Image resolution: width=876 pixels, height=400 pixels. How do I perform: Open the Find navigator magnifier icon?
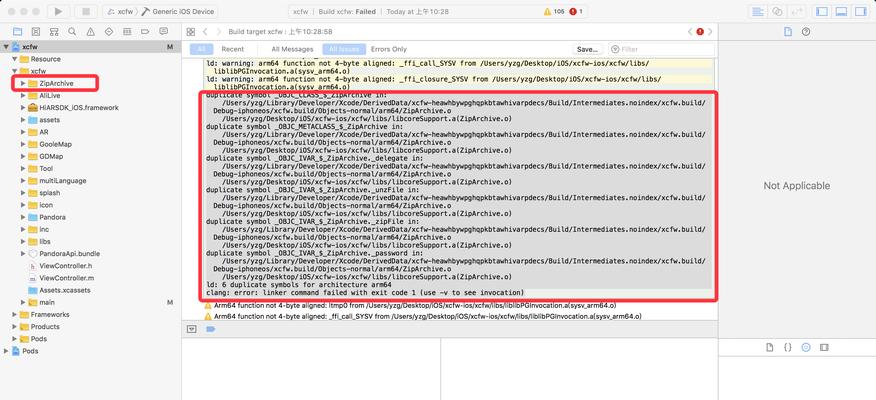click(72, 32)
